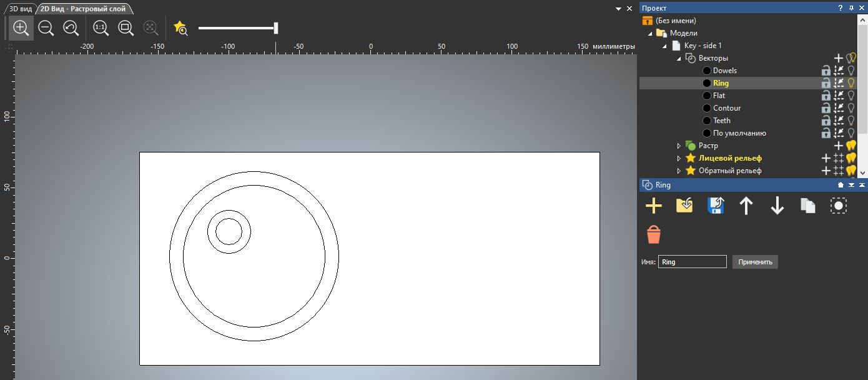Image resolution: width=868 pixels, height=380 pixels.
Task: Select the Zoom In tool
Action: pyautogui.click(x=21, y=28)
